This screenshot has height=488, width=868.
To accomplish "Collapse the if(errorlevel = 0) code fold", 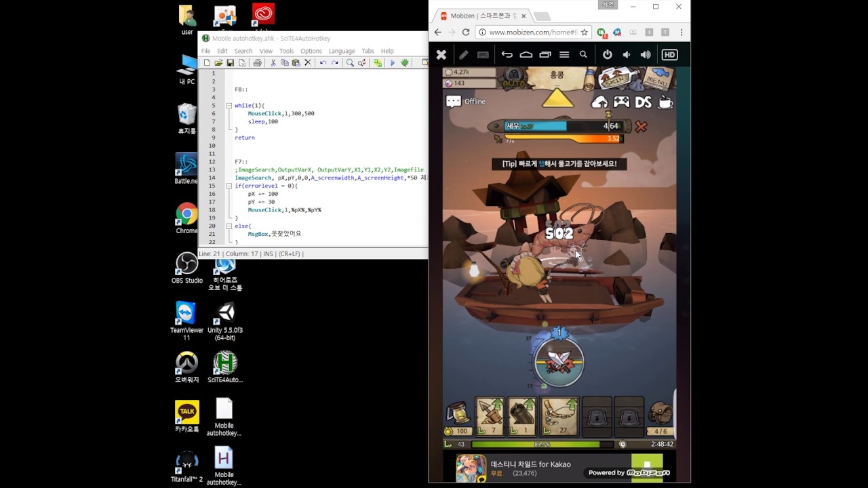I will tap(229, 186).
